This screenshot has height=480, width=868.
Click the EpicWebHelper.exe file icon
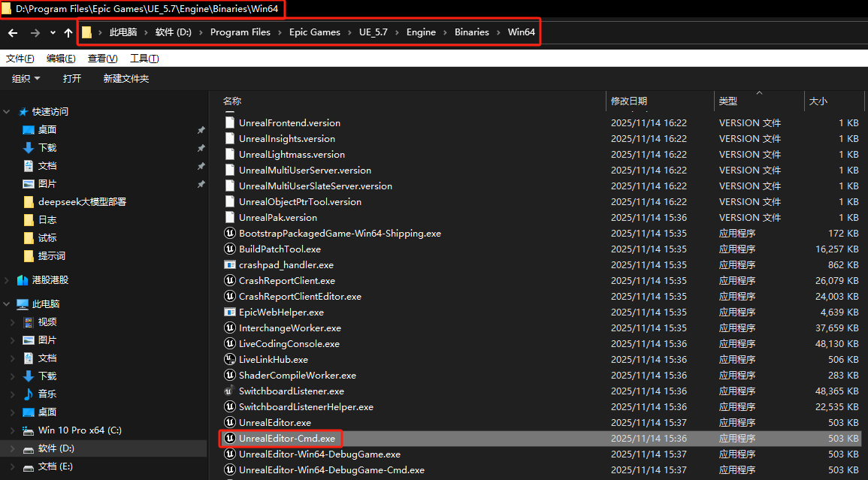click(229, 312)
